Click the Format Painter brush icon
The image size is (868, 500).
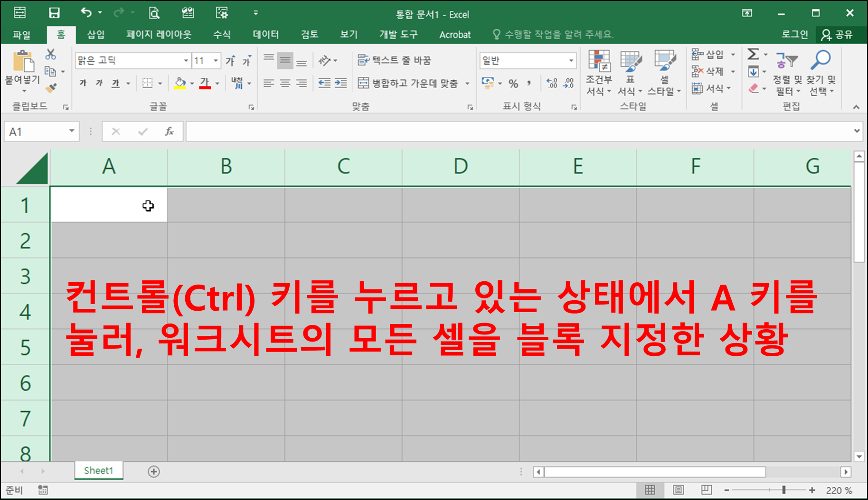51,88
